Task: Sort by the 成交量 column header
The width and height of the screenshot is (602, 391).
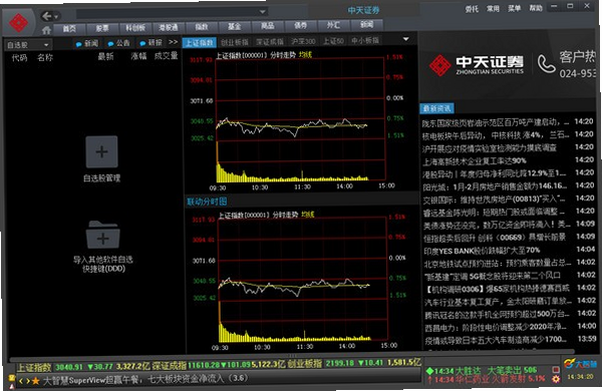Action: point(166,56)
